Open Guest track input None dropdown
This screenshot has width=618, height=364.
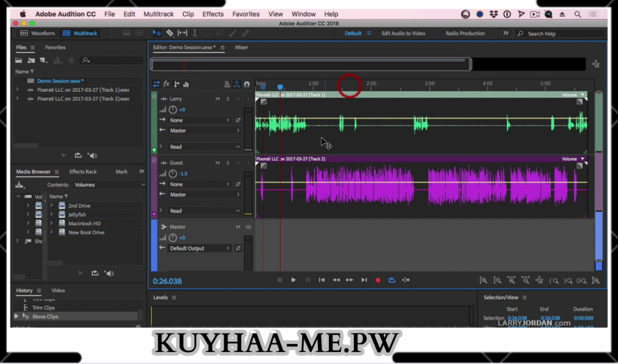click(x=199, y=184)
